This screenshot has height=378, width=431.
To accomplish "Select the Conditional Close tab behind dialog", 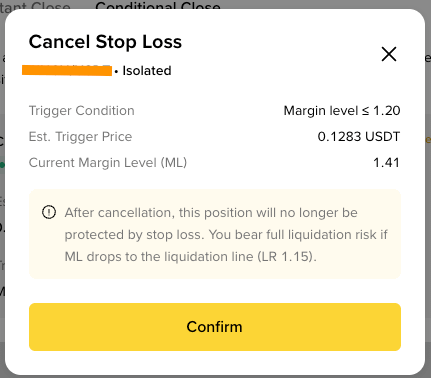I will pos(158,6).
